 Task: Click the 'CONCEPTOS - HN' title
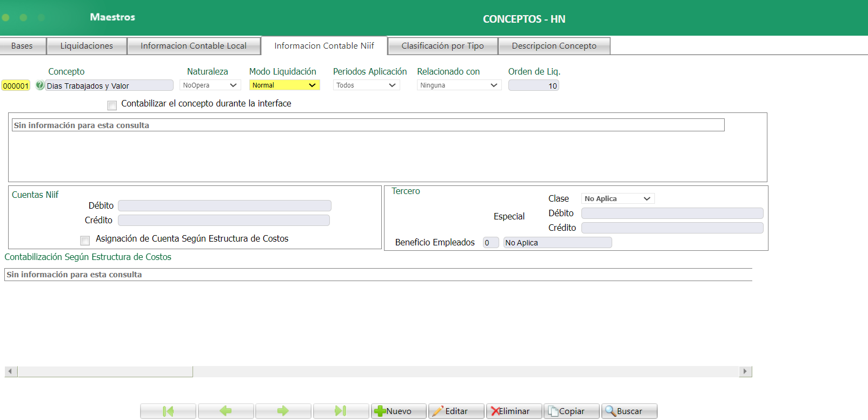(524, 19)
